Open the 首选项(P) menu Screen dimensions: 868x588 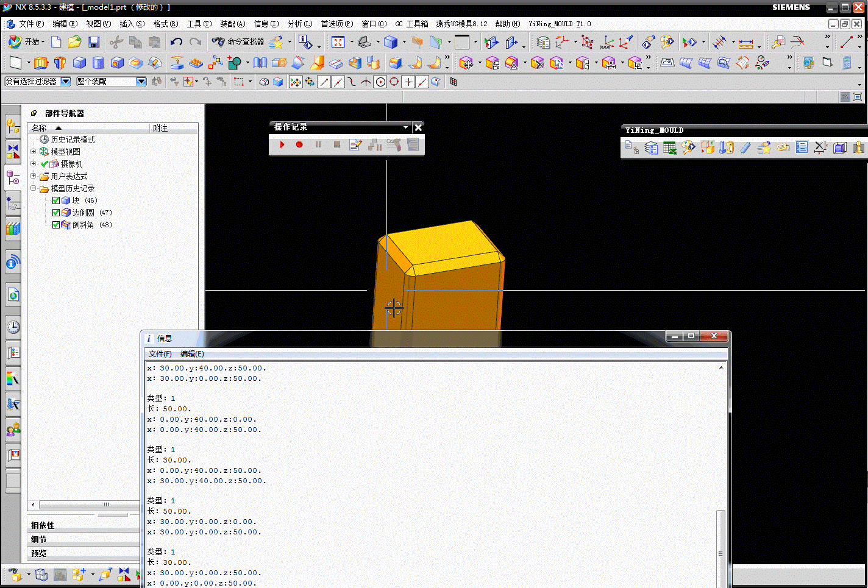coord(336,24)
